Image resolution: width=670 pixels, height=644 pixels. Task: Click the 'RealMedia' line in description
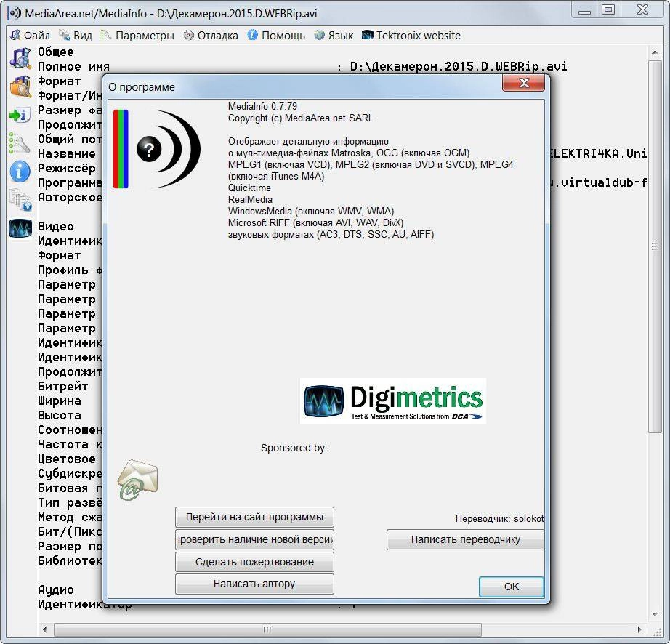[250, 200]
